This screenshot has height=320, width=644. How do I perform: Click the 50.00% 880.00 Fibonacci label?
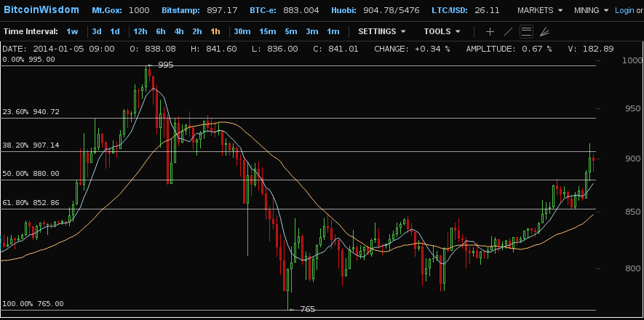pos(31,174)
